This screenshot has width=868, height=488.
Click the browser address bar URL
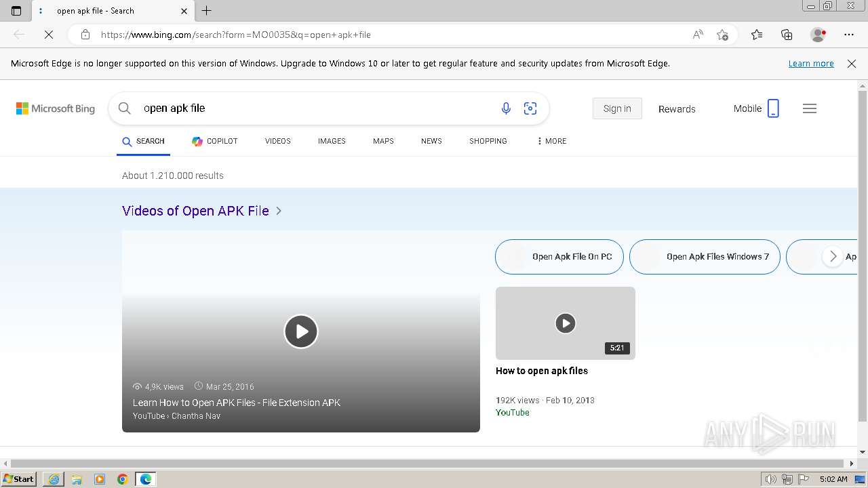(x=236, y=35)
